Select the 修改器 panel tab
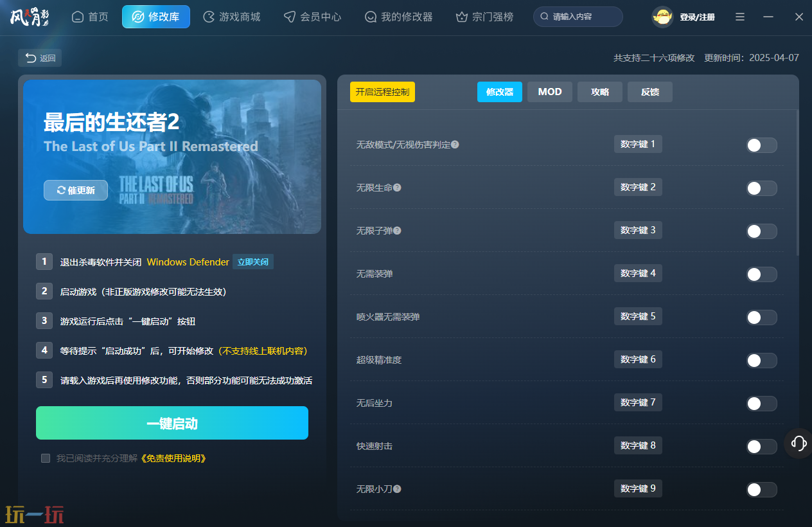 [500, 92]
